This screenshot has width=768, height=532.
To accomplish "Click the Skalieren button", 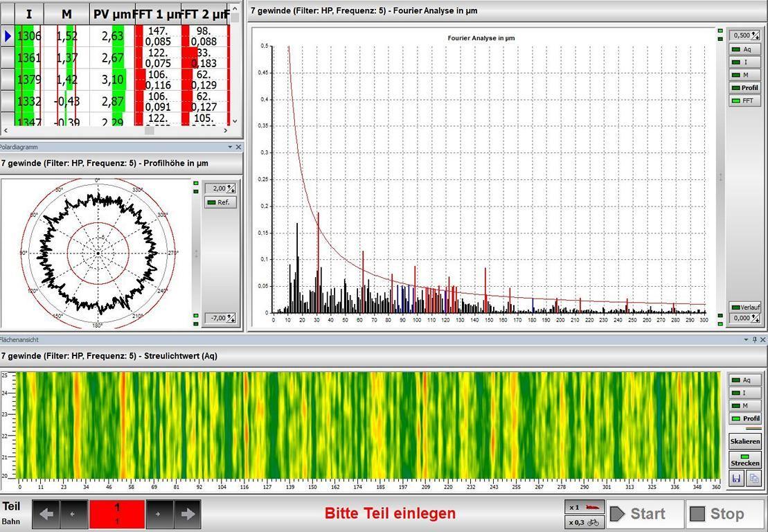I will (x=744, y=441).
